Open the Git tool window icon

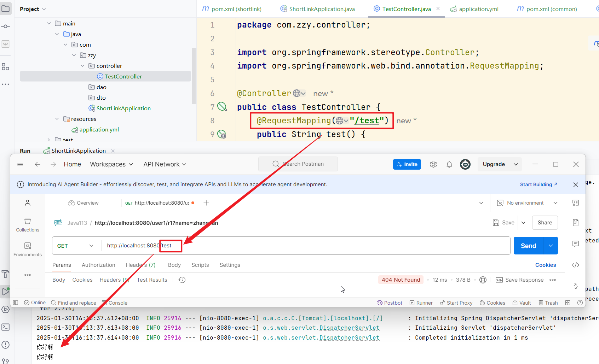pos(5,360)
